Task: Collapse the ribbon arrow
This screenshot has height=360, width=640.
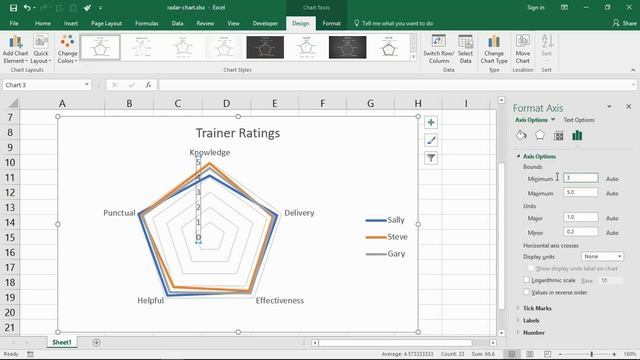Action: pos(633,70)
